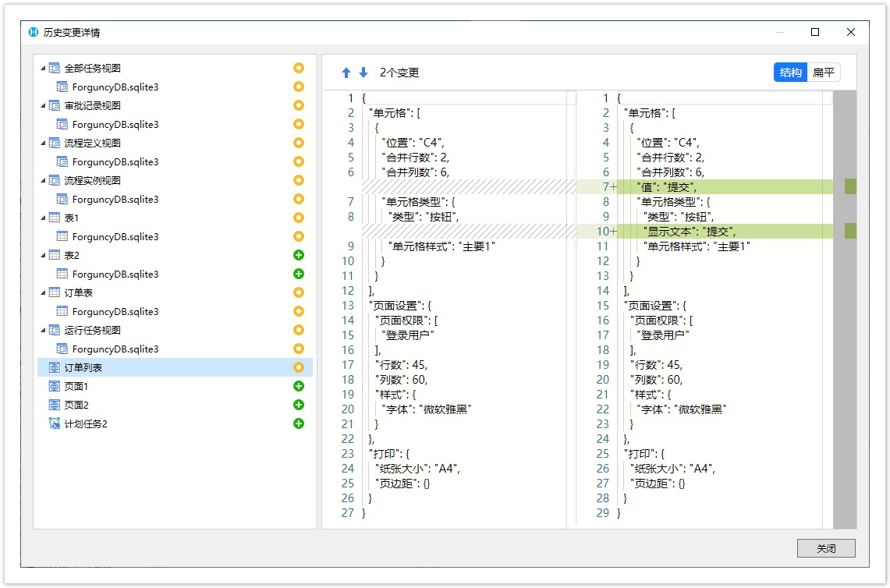Image resolution: width=890 pixels, height=588 pixels.
Task: Click the green change marker for line 7
Action: coord(850,186)
